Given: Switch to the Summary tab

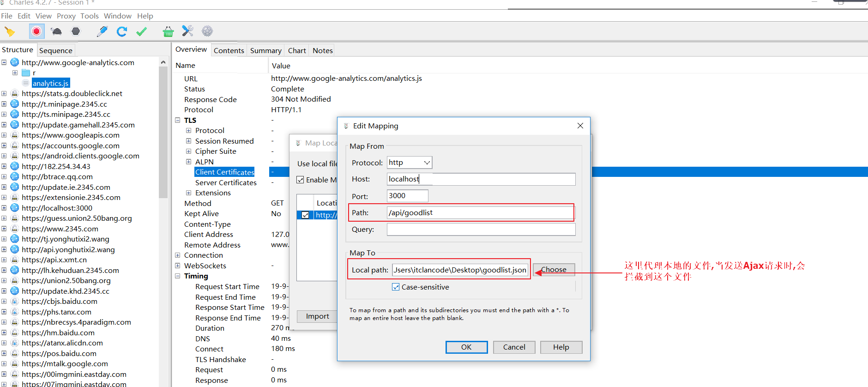Looking at the screenshot, I should [x=266, y=50].
